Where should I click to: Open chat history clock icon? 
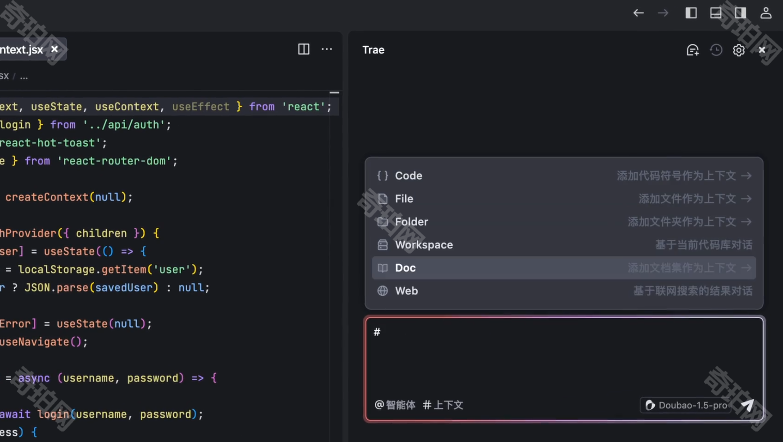point(716,50)
